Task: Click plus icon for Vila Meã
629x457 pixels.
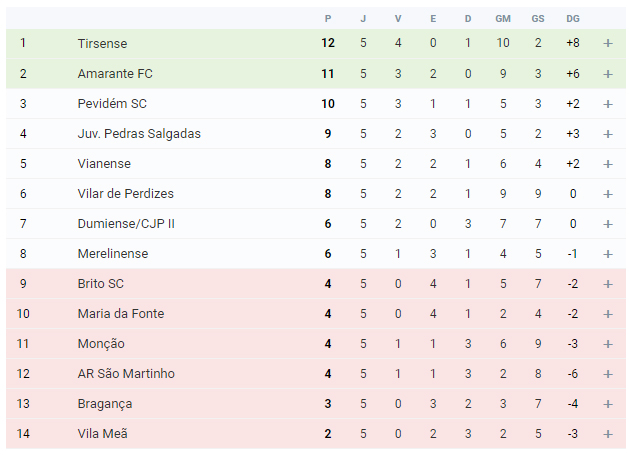Action: (x=608, y=434)
